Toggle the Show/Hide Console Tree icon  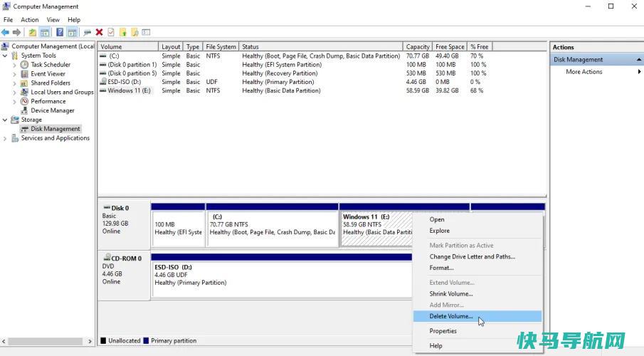click(45, 32)
